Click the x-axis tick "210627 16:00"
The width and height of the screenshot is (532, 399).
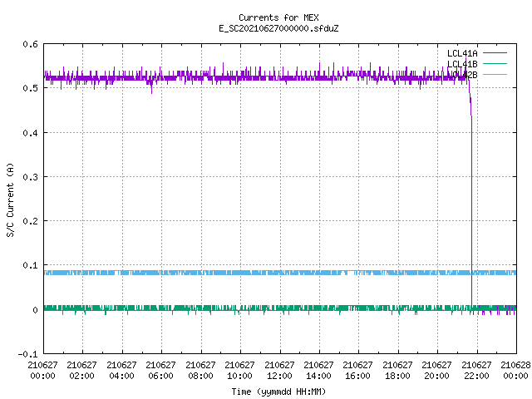pyautogui.click(x=358, y=370)
